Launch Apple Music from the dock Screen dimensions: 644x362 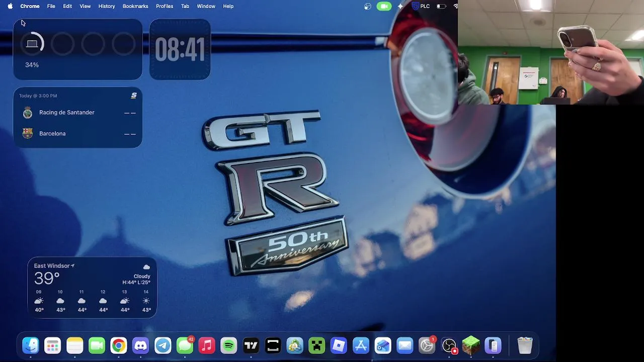click(x=207, y=345)
